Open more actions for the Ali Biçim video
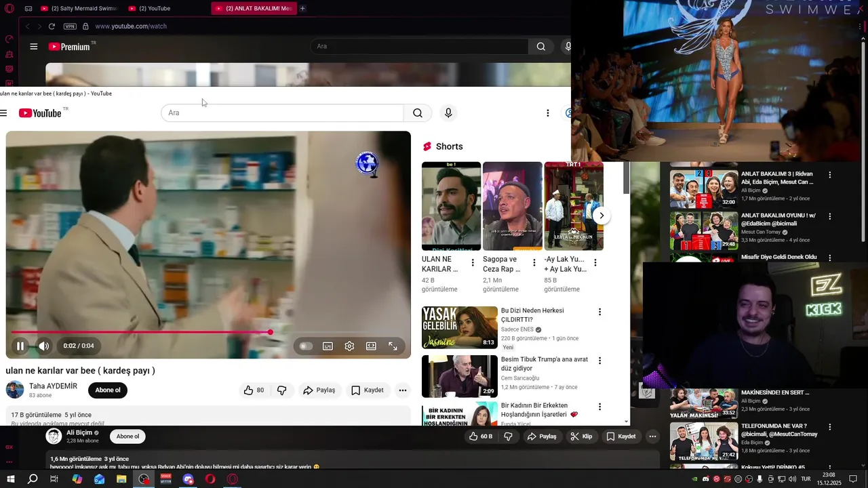The image size is (868, 488). (652, 436)
